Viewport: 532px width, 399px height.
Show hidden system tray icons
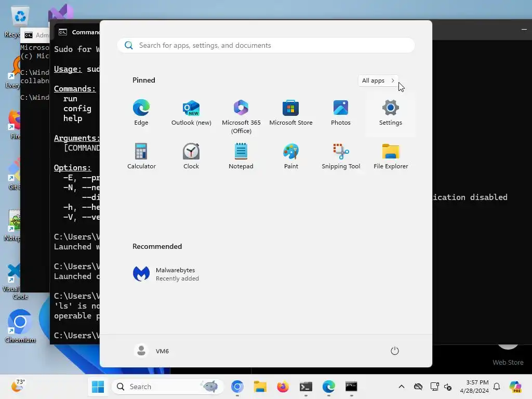pos(402,387)
